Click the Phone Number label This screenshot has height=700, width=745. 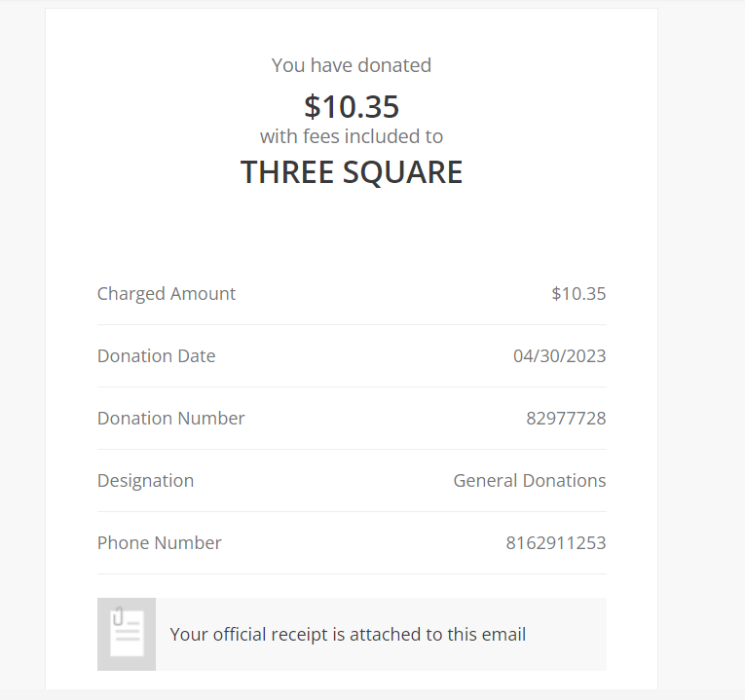160,543
